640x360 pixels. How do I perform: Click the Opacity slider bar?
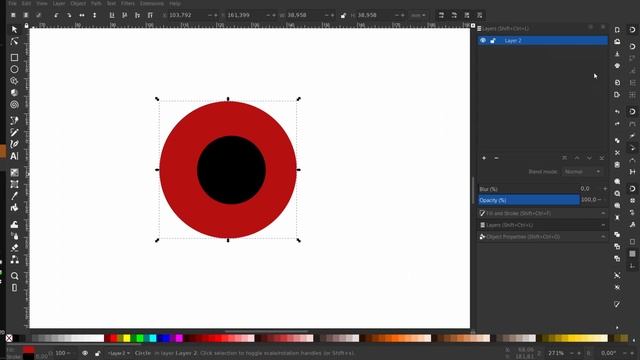tap(529, 200)
